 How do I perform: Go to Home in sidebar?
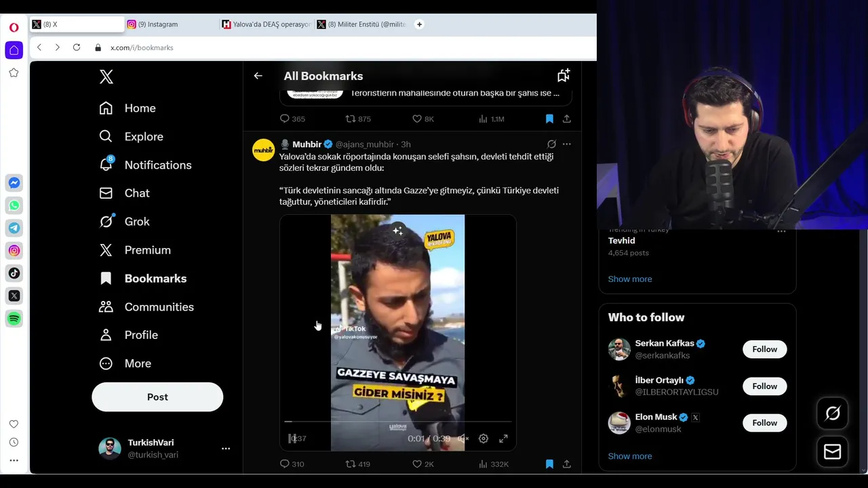[x=127, y=108]
